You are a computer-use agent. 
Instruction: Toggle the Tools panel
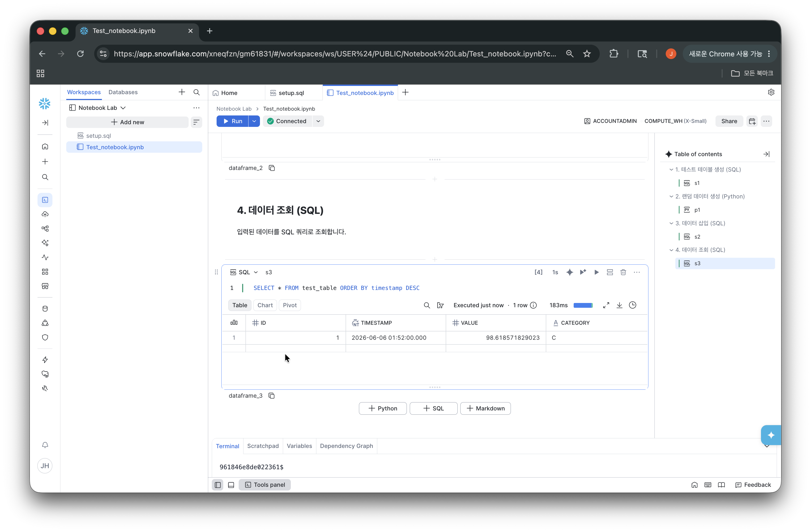pos(265,485)
